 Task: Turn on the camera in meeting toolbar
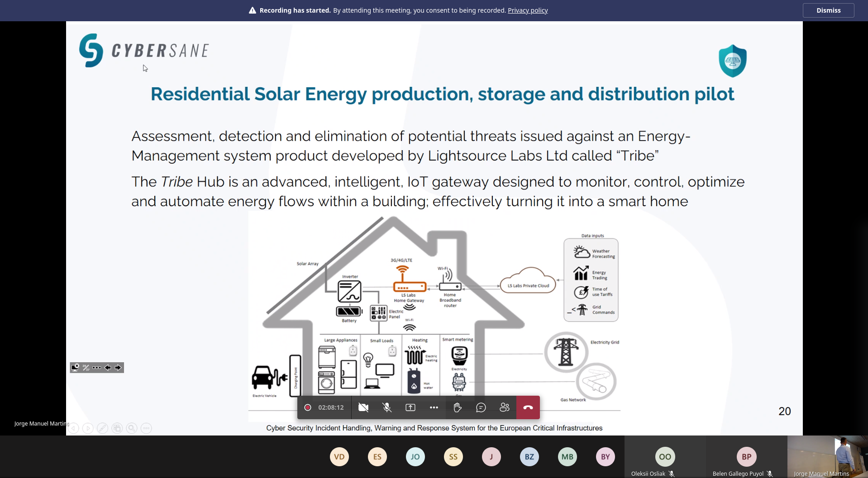coord(363,407)
